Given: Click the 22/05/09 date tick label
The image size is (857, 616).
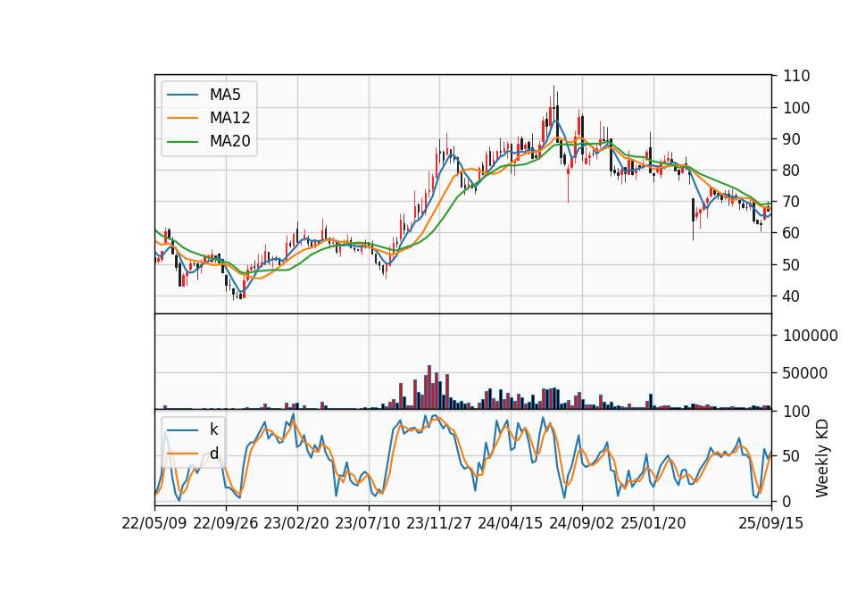Looking at the screenshot, I should click(x=154, y=523).
